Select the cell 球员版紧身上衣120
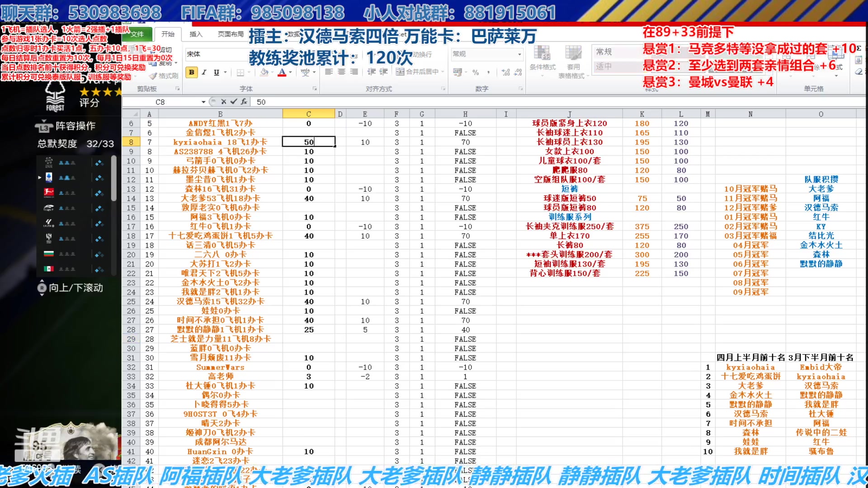The width and height of the screenshot is (868, 488). coord(570,123)
